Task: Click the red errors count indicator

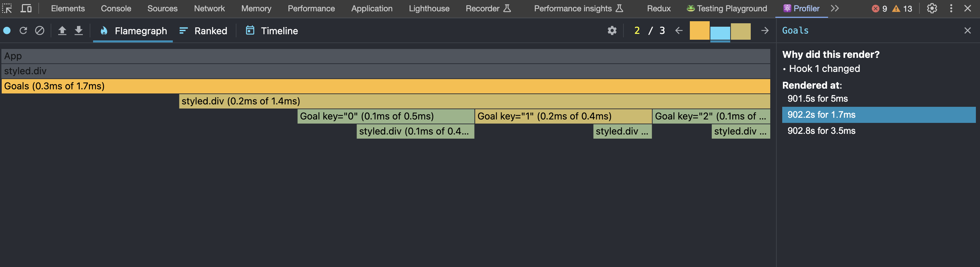Action: (x=879, y=9)
